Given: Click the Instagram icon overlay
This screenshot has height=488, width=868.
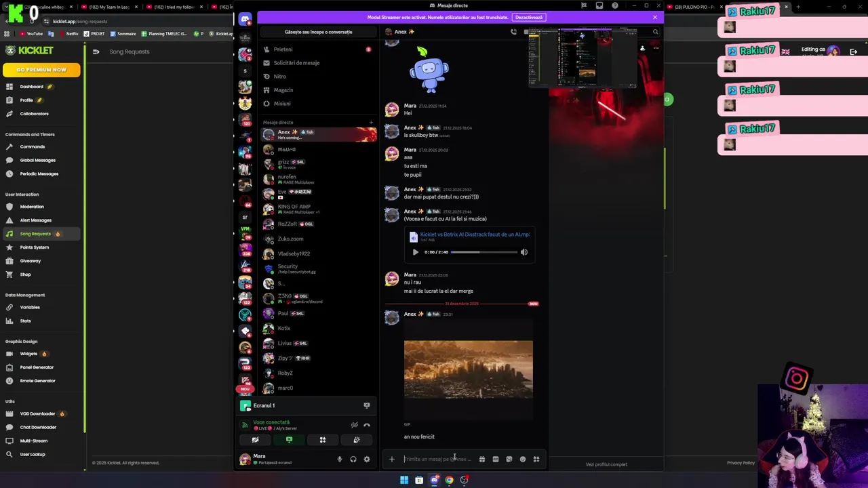Looking at the screenshot, I should click(x=797, y=378).
